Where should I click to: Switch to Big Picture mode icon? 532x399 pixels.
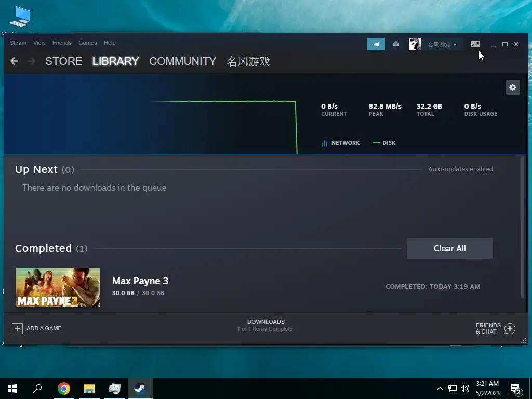coord(475,44)
